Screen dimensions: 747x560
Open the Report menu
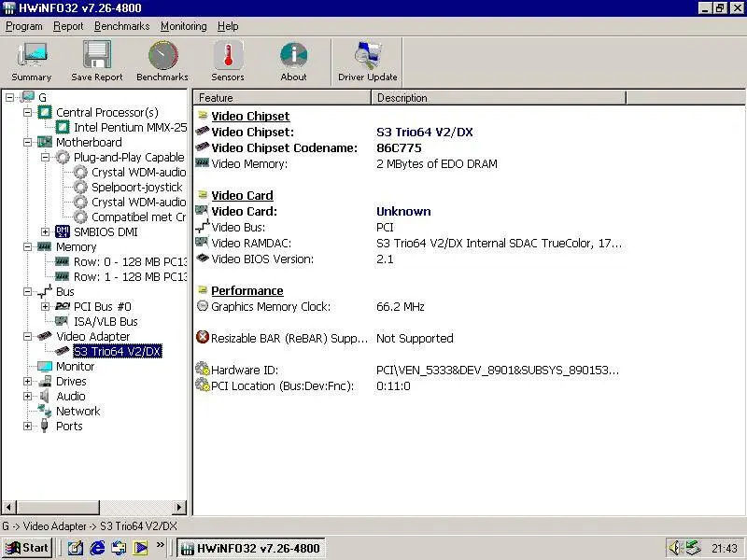pyautogui.click(x=68, y=26)
